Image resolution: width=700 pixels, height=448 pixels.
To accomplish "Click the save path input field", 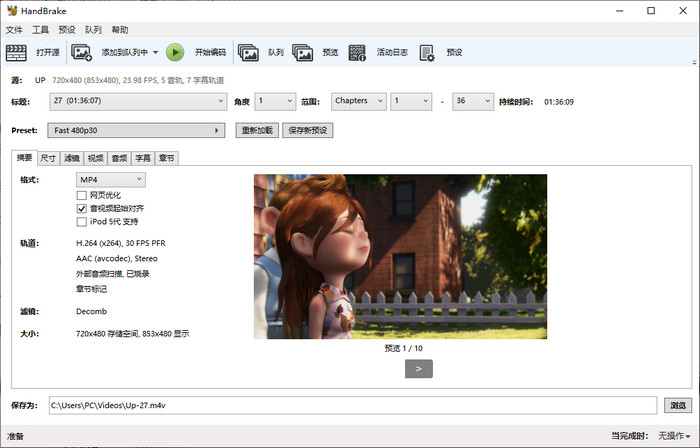I will point(353,405).
